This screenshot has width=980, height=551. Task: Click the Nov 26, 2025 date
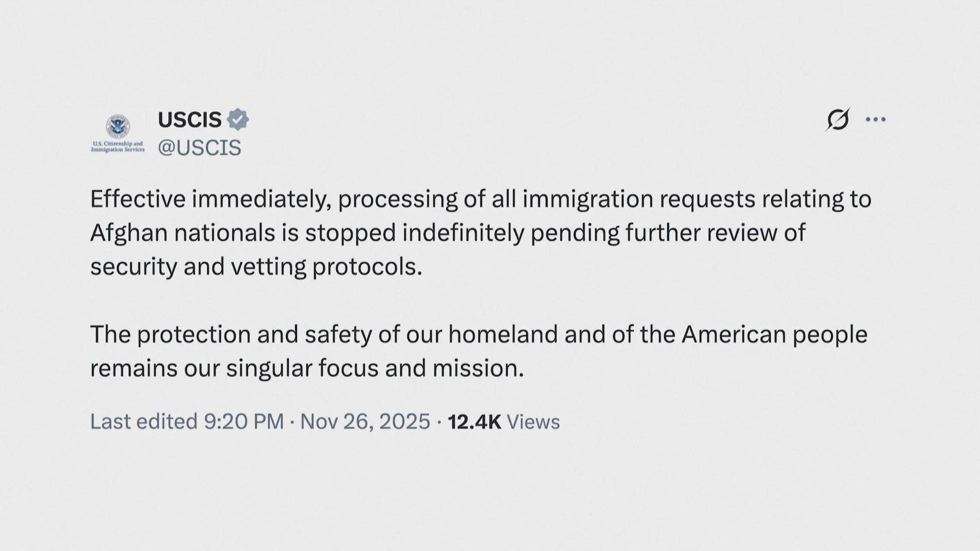coord(365,421)
